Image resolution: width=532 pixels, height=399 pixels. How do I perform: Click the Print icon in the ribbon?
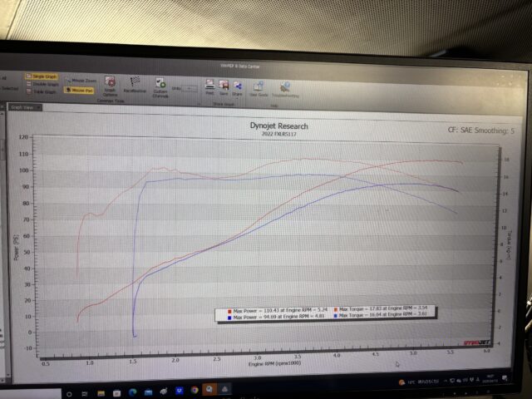click(x=210, y=86)
